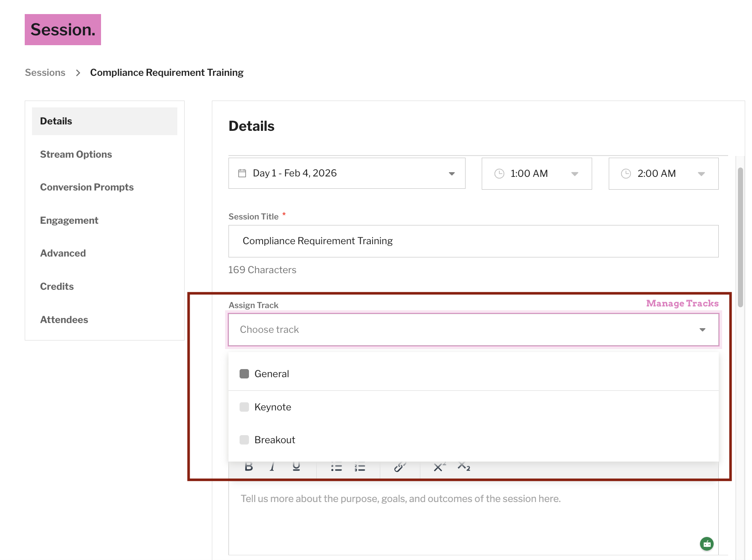Screen dimensions: 752x560
Task: Insert a numbered list
Action: coord(360,468)
